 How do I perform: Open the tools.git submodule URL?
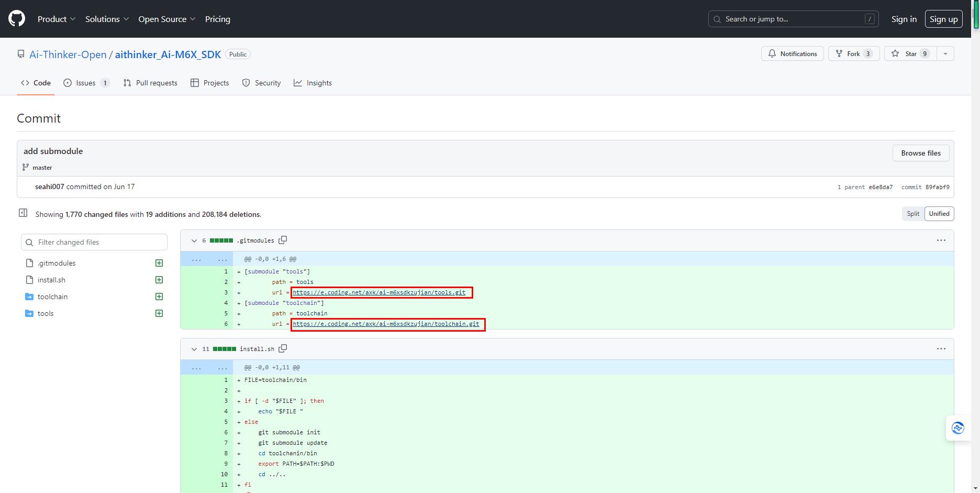[379, 292]
